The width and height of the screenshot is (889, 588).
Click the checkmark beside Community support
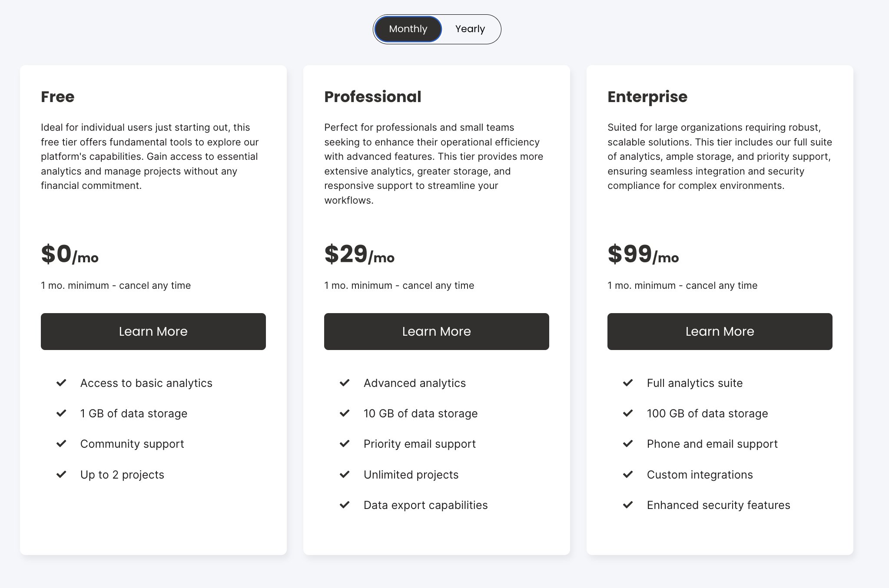click(x=61, y=443)
